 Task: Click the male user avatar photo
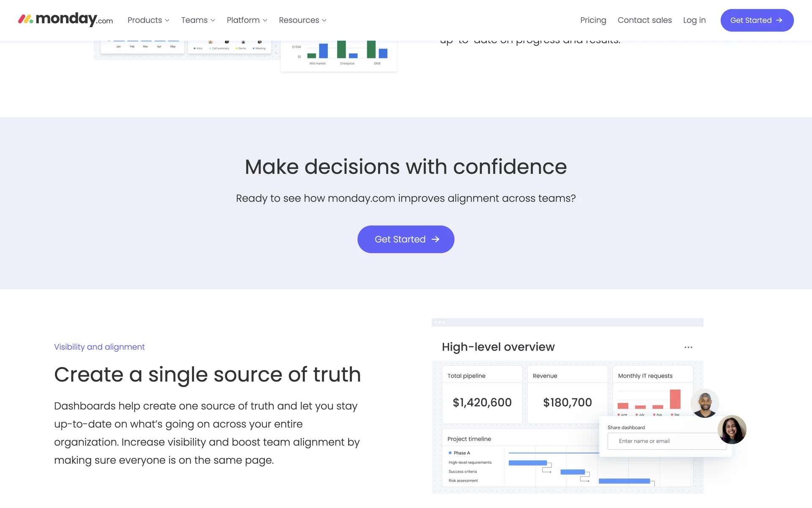point(705,403)
